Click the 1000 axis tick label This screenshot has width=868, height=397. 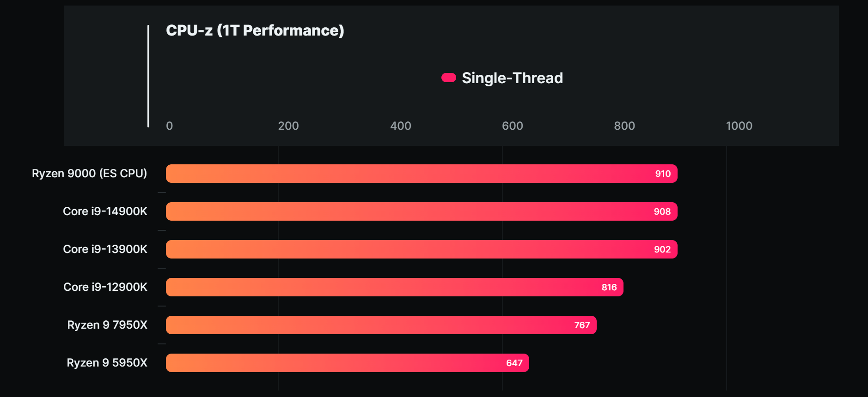tap(739, 126)
